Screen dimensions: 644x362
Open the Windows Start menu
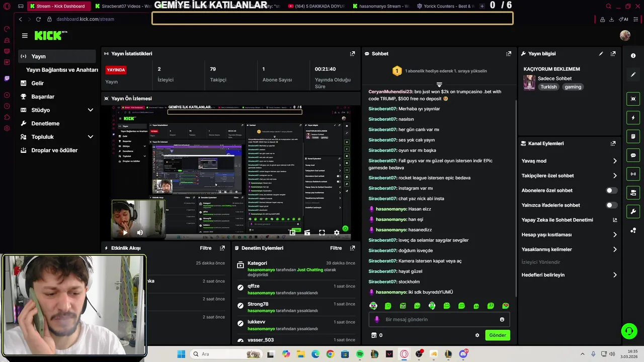tap(181, 354)
